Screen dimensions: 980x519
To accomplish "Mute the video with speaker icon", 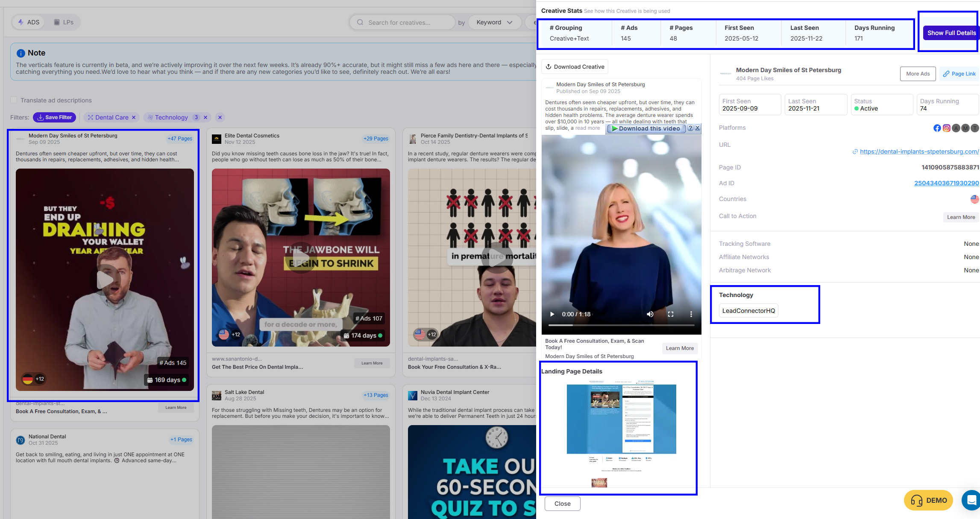I will [x=650, y=314].
